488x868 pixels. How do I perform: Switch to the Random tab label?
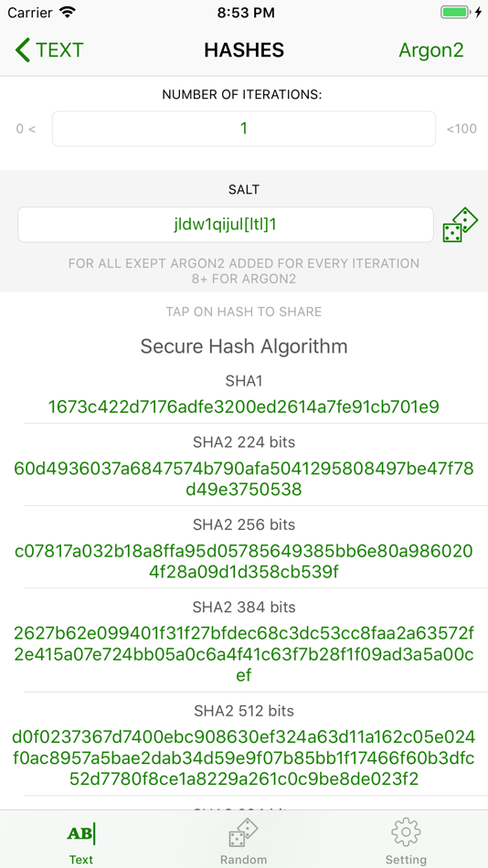coord(244,860)
